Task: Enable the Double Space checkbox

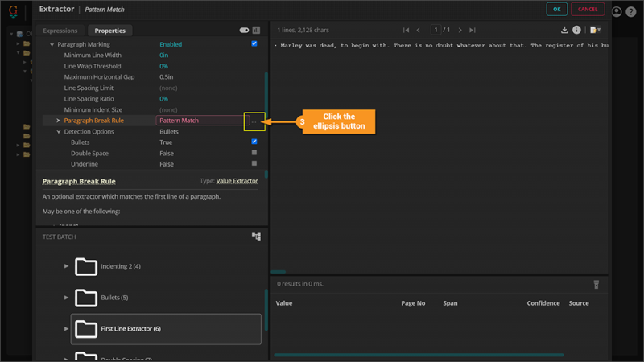Action: pyautogui.click(x=254, y=153)
